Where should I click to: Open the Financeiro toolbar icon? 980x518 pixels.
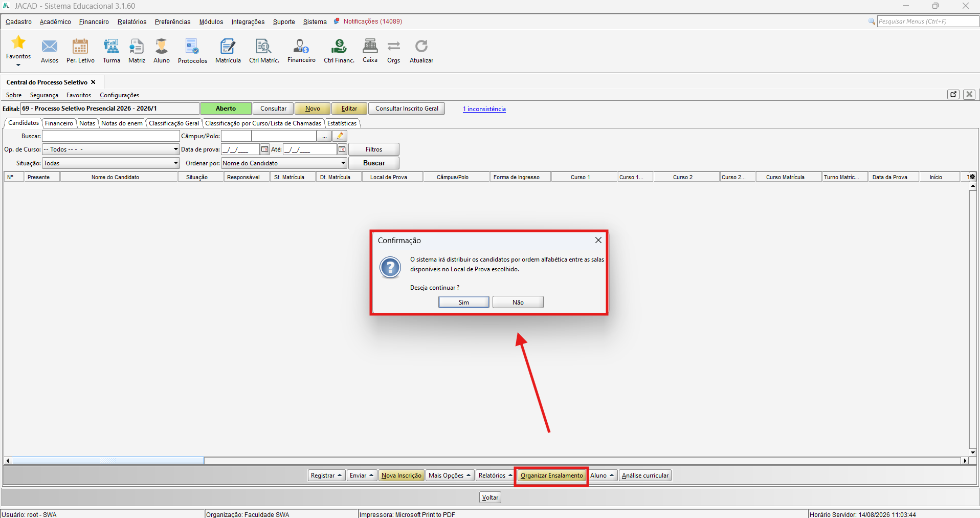click(301, 46)
